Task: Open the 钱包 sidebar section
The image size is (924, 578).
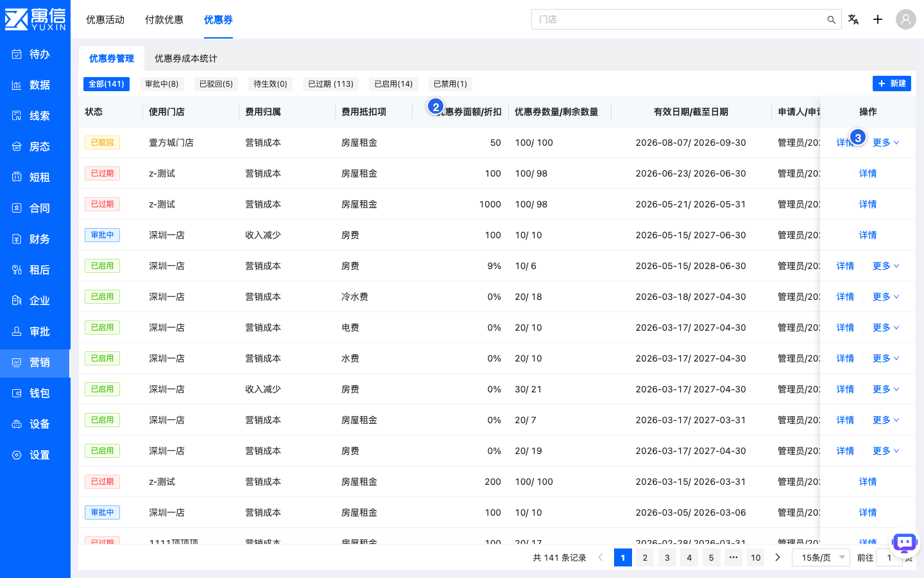Action: click(x=35, y=393)
